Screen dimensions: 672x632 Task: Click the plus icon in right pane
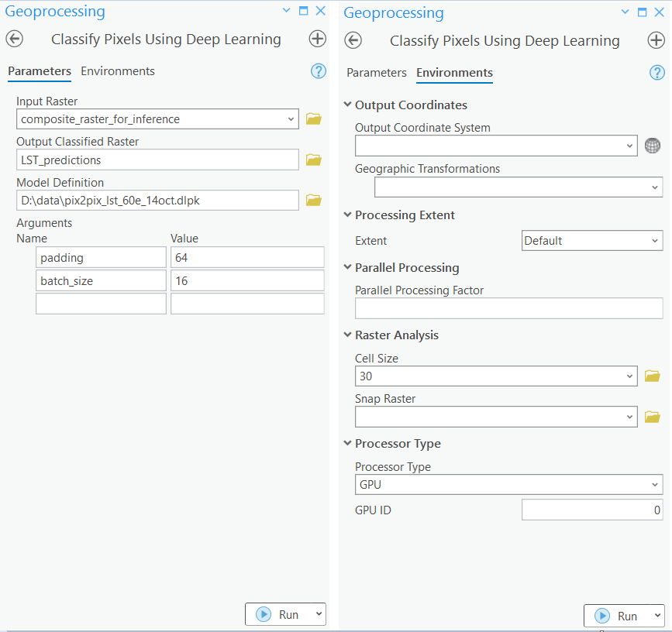pos(656,40)
